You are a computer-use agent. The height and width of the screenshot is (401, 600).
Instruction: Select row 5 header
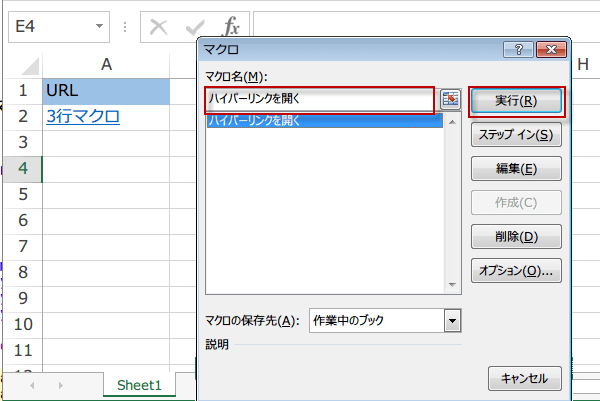click(23, 195)
